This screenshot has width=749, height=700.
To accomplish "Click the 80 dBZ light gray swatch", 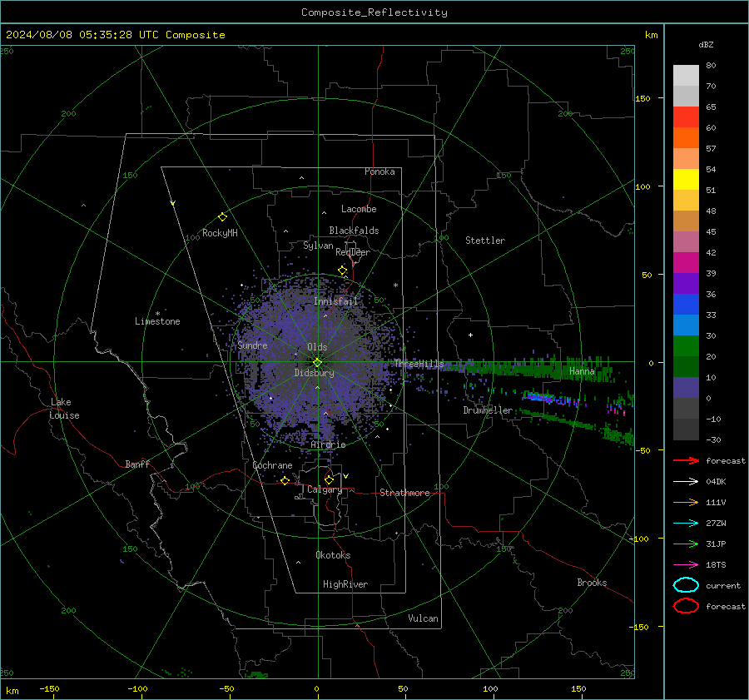I will point(686,75).
